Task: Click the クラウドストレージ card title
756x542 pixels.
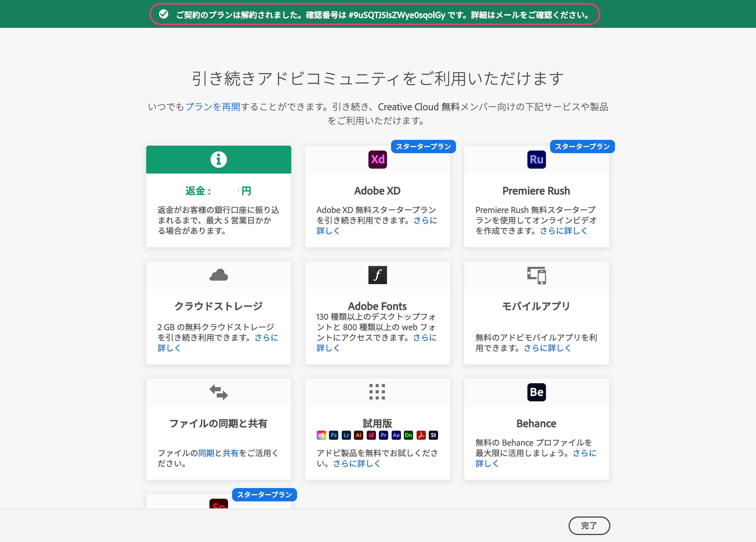Action: tap(219, 306)
